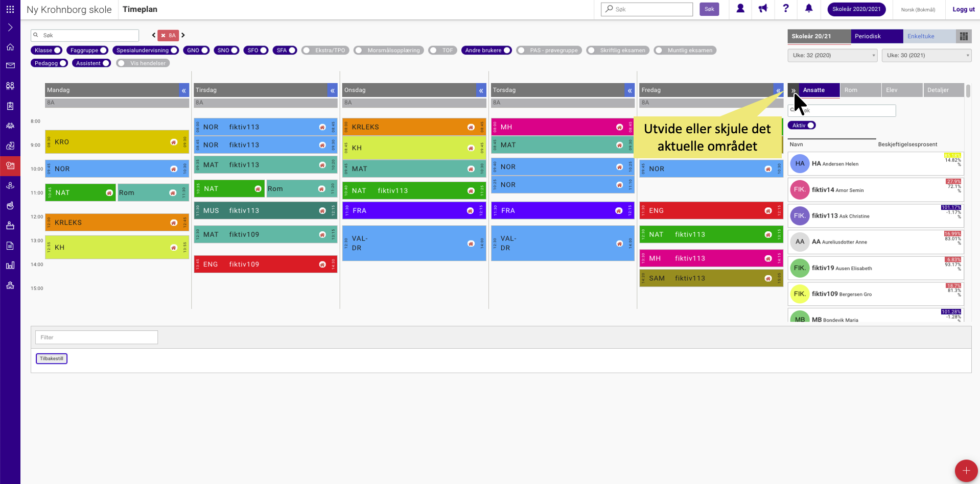The image size is (980, 484).
Task: Toggle the SFO filter
Action: pyautogui.click(x=256, y=50)
